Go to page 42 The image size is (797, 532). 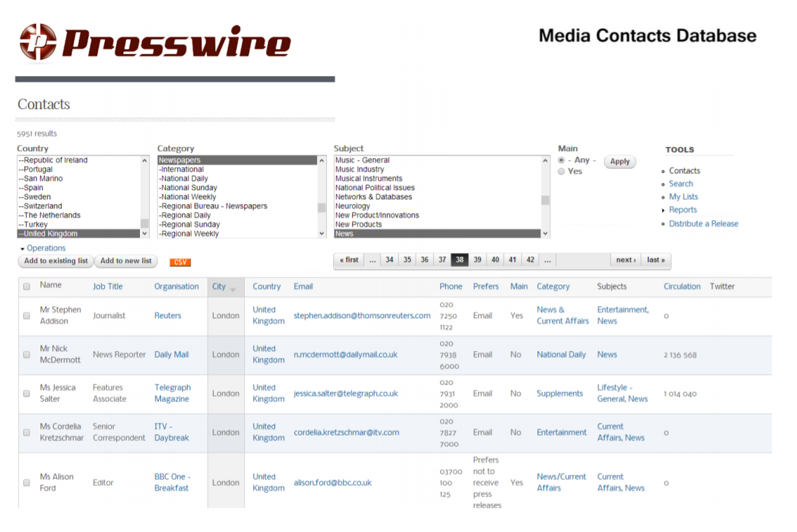[530, 260]
